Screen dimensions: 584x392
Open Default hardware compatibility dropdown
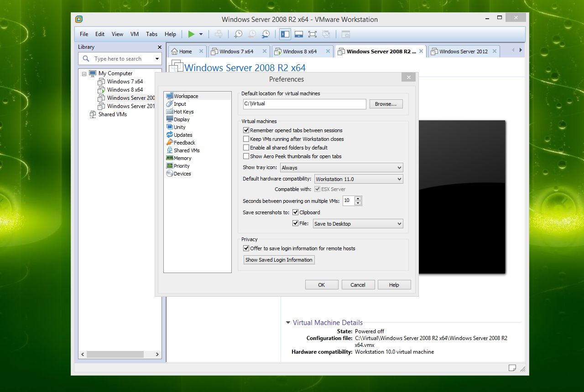point(358,179)
